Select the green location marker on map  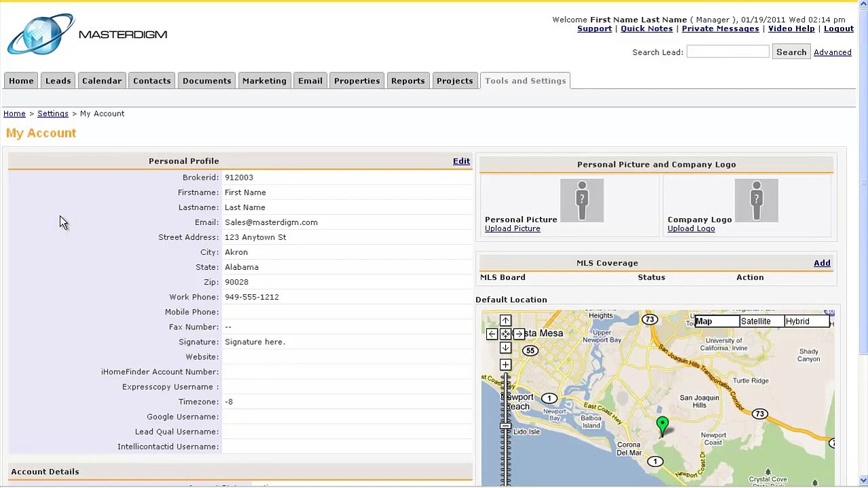pyautogui.click(x=663, y=426)
